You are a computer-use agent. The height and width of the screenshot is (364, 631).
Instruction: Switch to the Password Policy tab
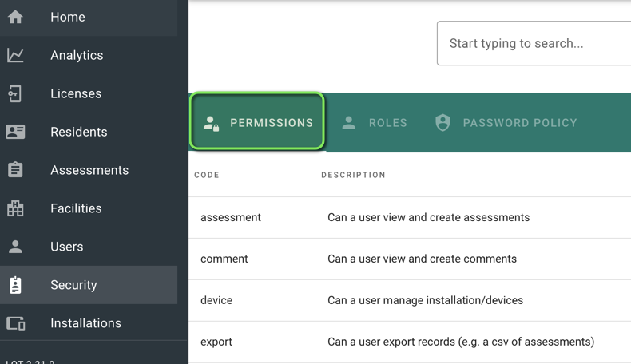[506, 122]
